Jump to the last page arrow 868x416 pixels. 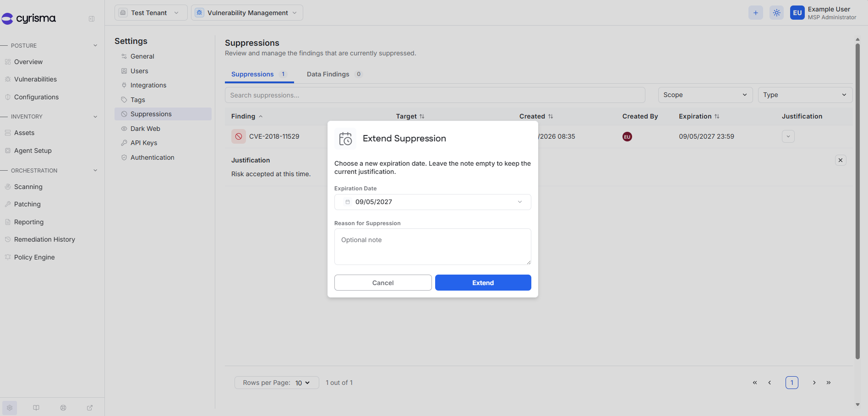(829, 383)
